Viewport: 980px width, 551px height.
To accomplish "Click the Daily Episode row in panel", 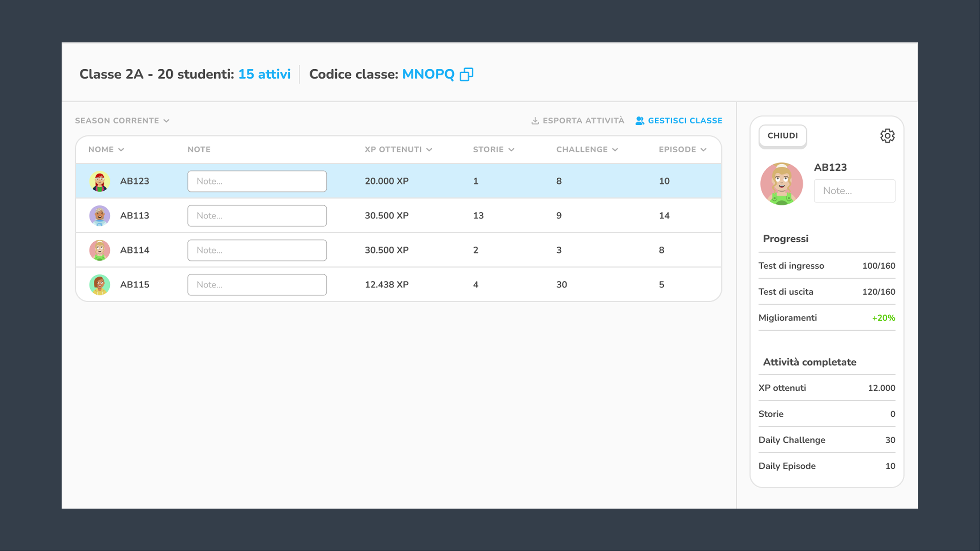I will point(827,466).
